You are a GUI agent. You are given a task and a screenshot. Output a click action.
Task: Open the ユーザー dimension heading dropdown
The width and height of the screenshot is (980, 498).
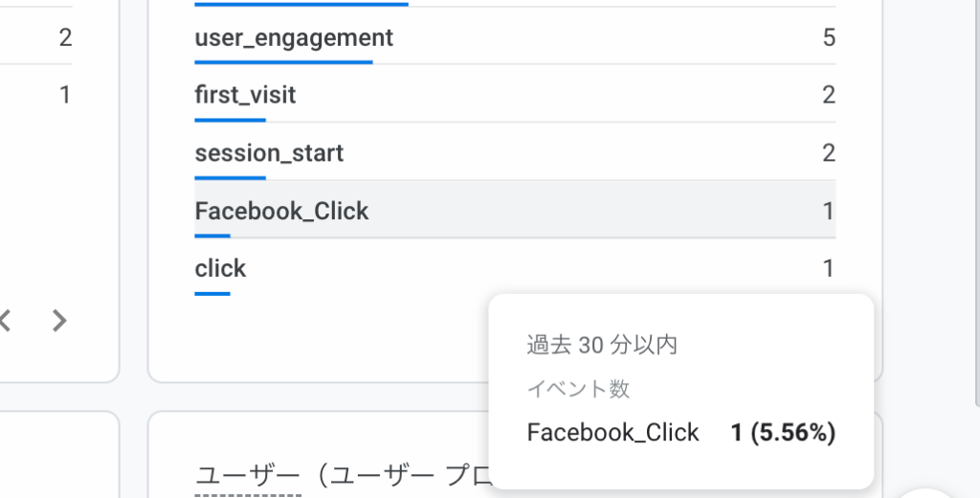[248, 477]
